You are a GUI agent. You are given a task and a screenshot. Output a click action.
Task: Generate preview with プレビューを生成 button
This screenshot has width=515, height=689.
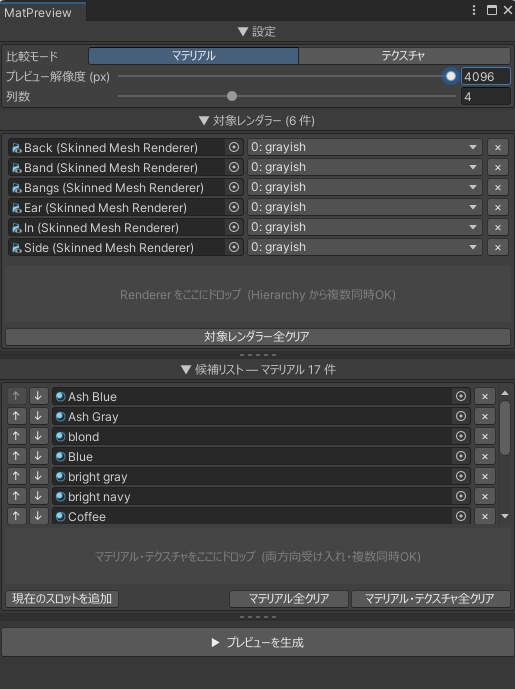point(258,642)
